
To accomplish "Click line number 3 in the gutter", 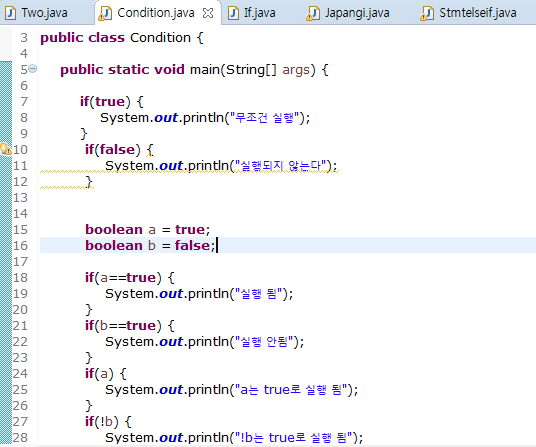I will (24, 38).
